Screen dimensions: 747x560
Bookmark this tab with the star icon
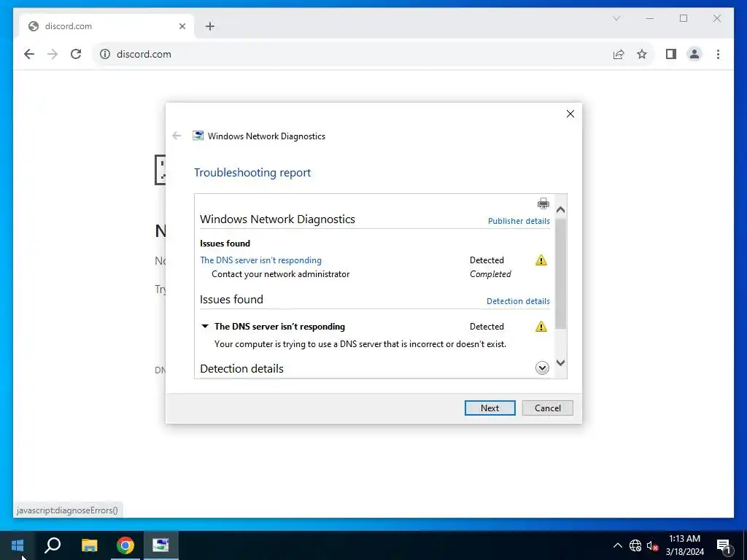(642, 54)
